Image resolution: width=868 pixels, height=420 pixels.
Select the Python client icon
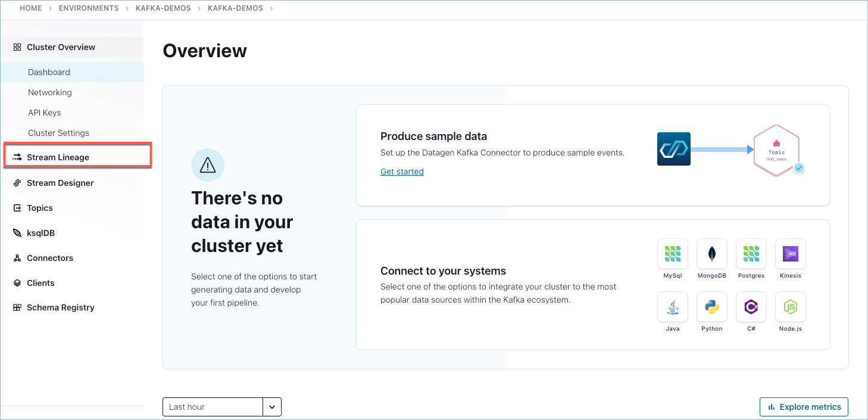point(711,307)
